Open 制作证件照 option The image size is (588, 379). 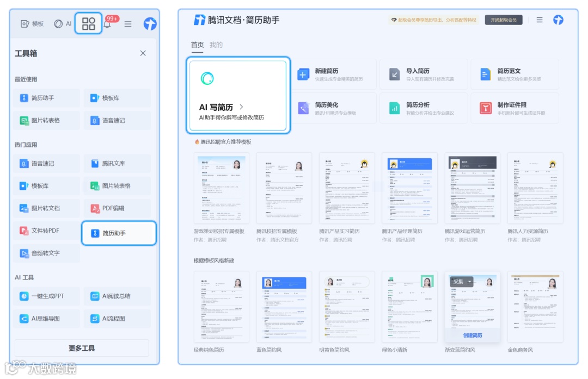[x=515, y=108]
